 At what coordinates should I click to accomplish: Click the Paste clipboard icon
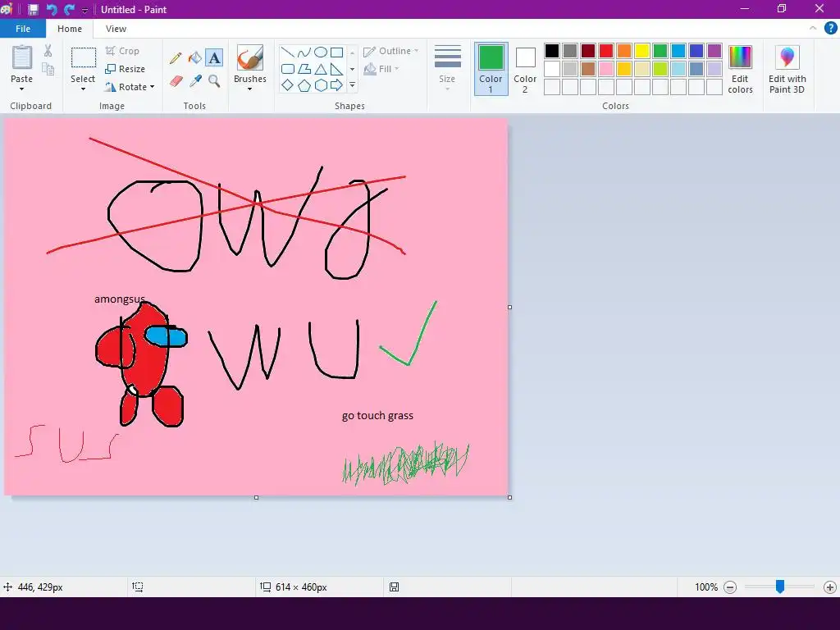tap(22, 57)
